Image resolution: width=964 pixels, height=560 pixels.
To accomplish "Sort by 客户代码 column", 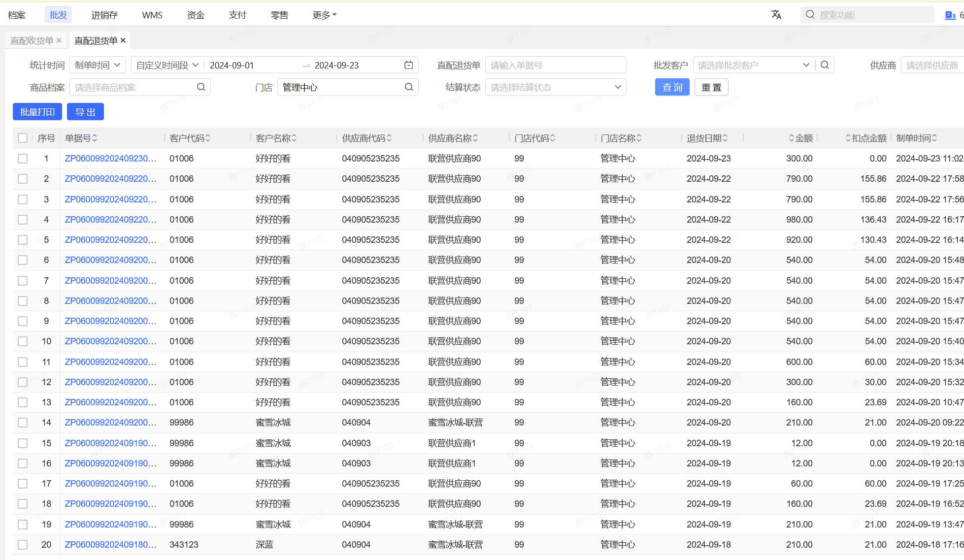I will [x=208, y=138].
